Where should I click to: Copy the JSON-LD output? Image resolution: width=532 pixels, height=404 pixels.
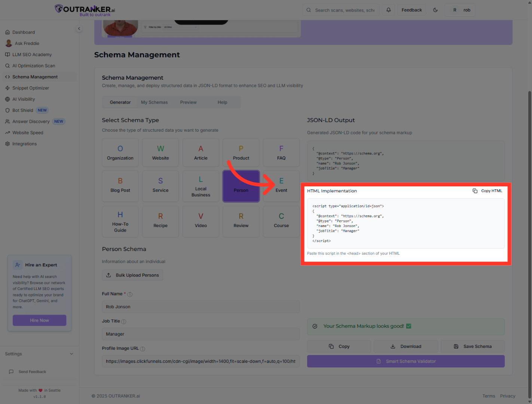[x=339, y=346]
